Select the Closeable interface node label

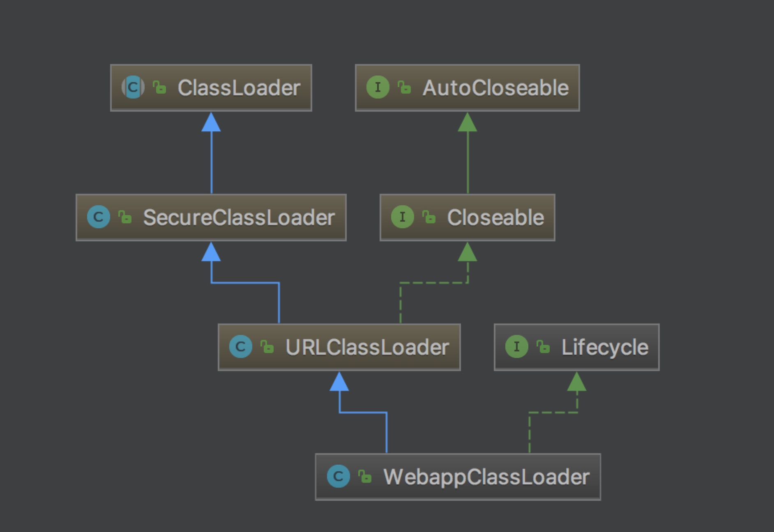tap(495, 218)
